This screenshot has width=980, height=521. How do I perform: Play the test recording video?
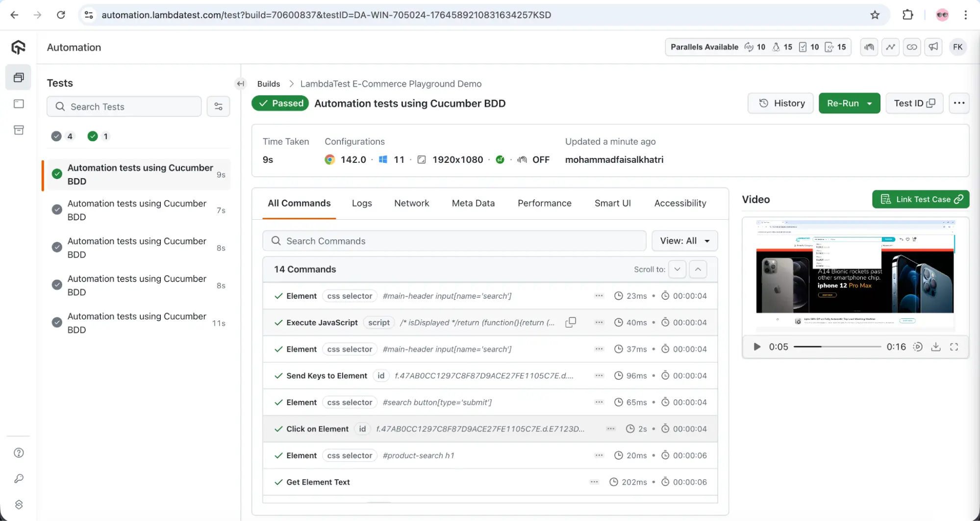[756, 346]
